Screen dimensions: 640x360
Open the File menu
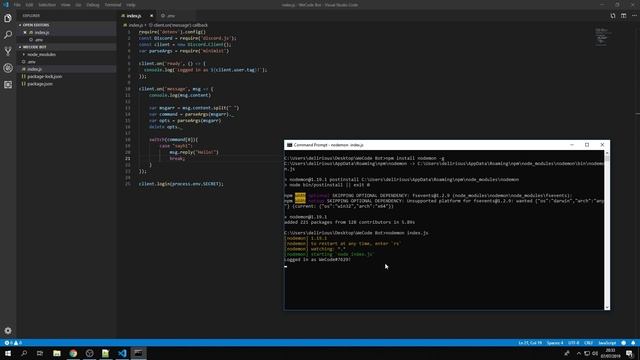(17, 5)
